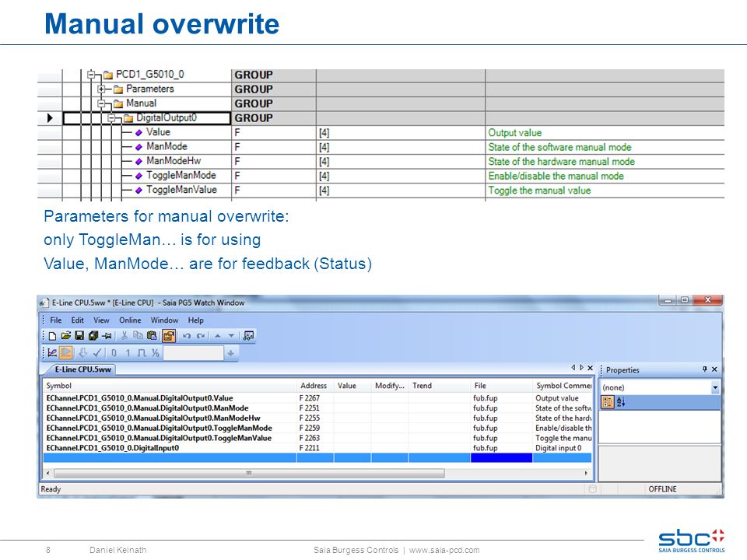Click the Address column header
The image size is (747, 560).
coord(315,386)
